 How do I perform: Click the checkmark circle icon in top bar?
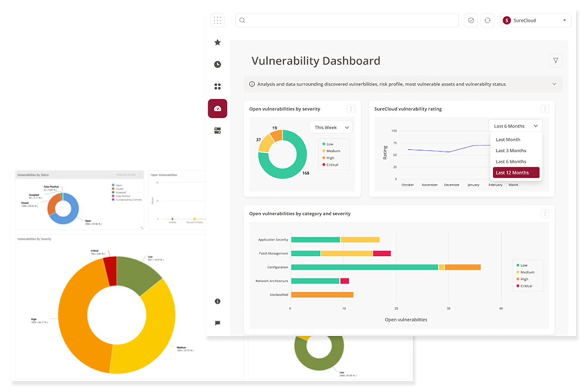pyautogui.click(x=471, y=21)
